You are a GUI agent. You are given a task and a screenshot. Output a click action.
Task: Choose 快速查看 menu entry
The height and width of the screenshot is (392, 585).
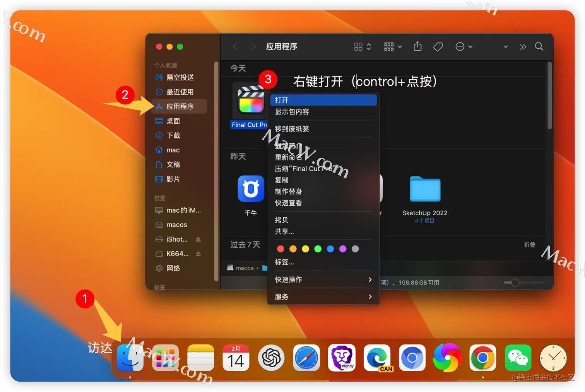click(x=323, y=203)
